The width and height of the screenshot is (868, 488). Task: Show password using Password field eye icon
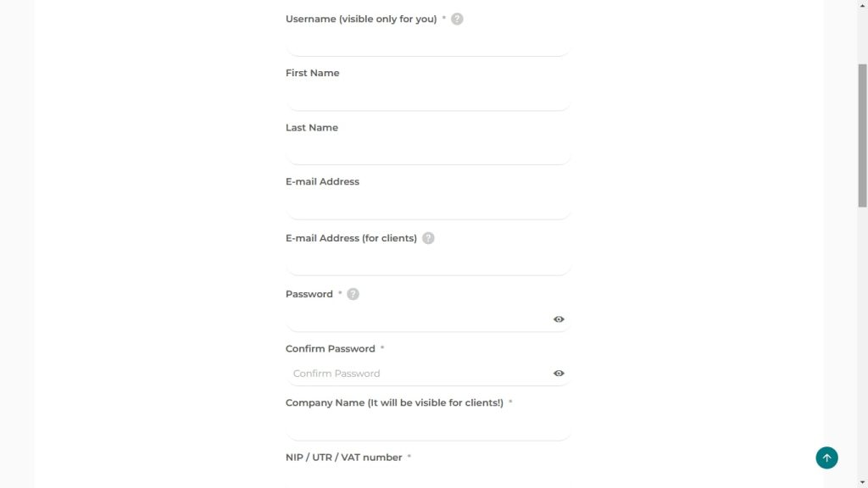tap(559, 319)
